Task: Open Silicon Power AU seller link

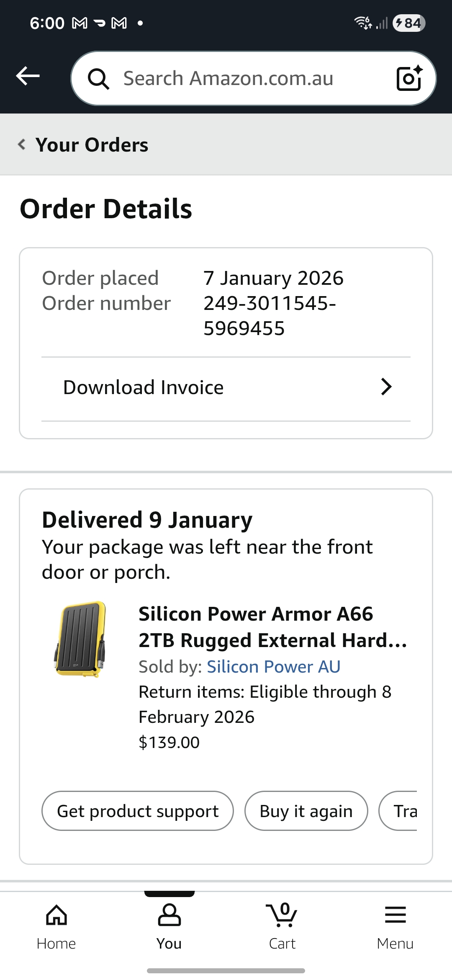Action: pos(273,667)
